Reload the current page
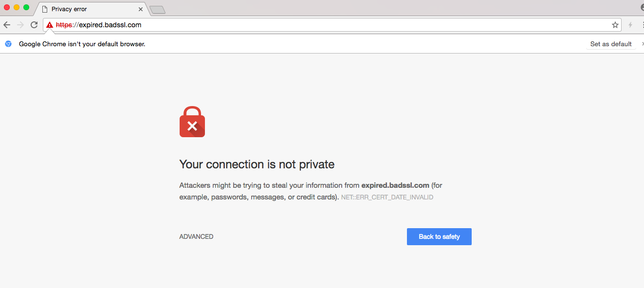The image size is (644, 288). [34, 25]
